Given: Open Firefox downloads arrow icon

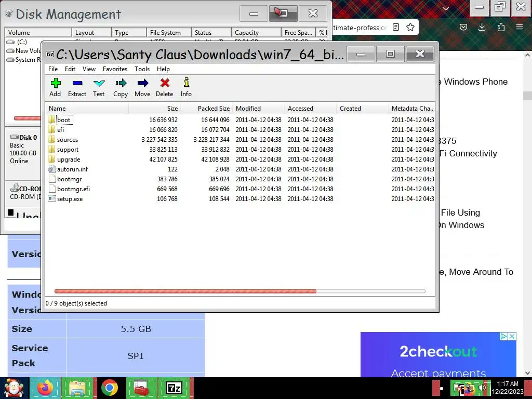Looking at the screenshot, I should click(482, 27).
